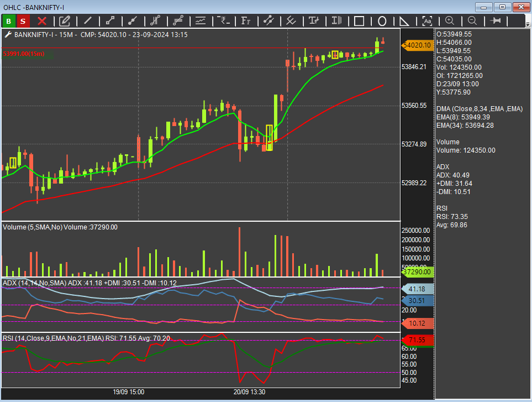Select the triangle drawing tool
The width and height of the screenshot is (532, 402).
tap(404, 22)
